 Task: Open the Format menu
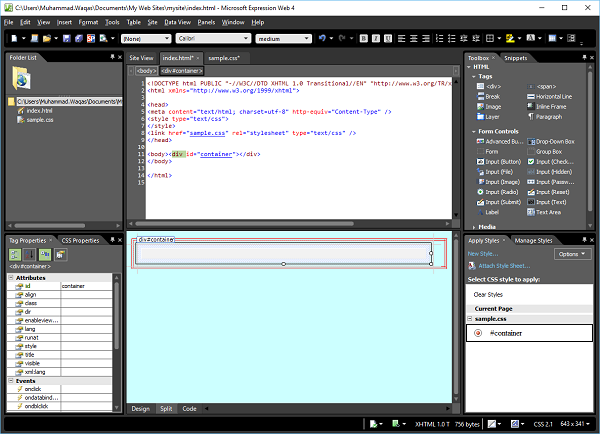pos(88,21)
